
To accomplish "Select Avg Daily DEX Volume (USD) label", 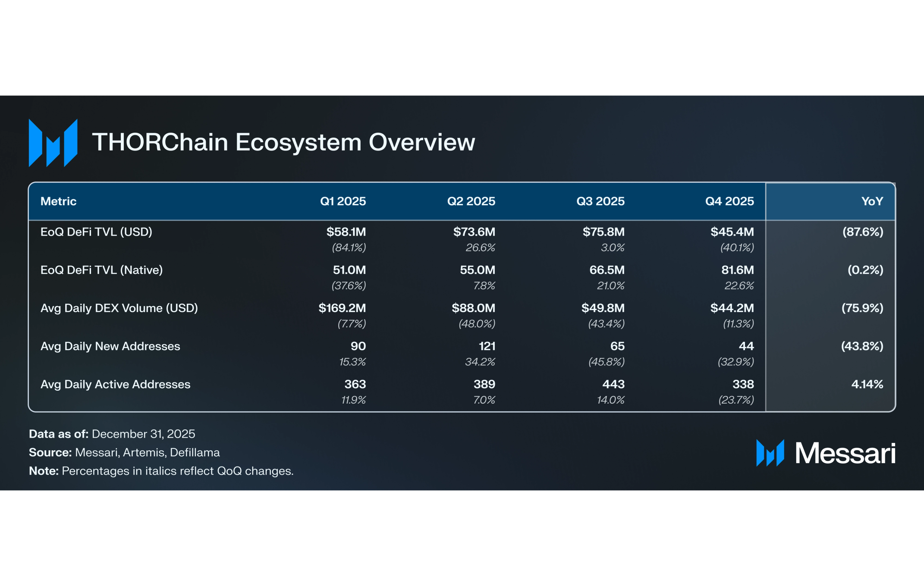I will click(119, 308).
